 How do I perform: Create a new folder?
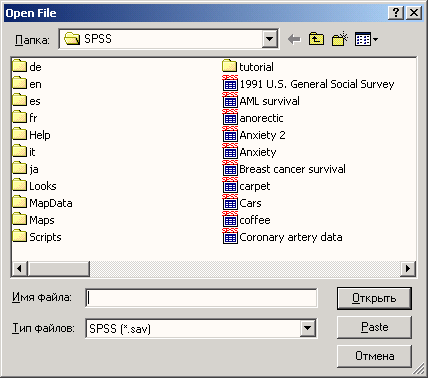click(340, 39)
